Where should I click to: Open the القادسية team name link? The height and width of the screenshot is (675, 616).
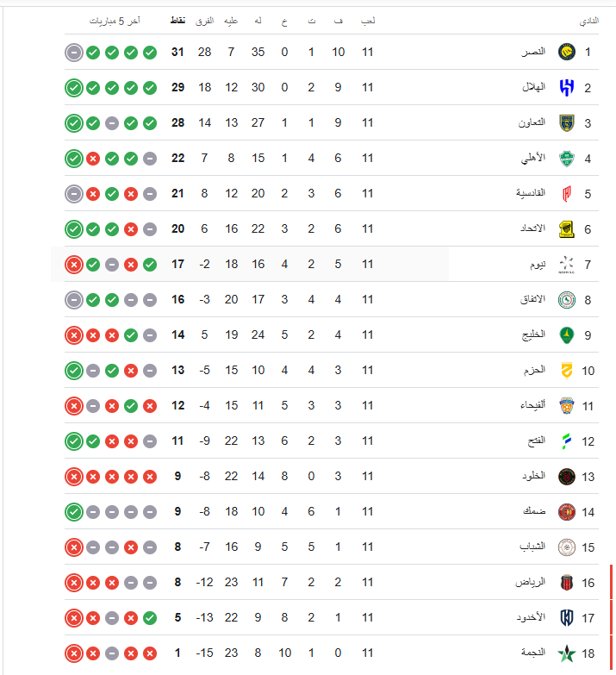tap(528, 193)
